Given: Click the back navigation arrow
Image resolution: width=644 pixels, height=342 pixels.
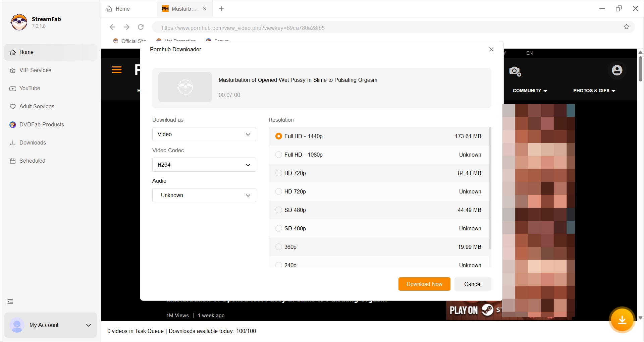Looking at the screenshot, I should point(112,27).
